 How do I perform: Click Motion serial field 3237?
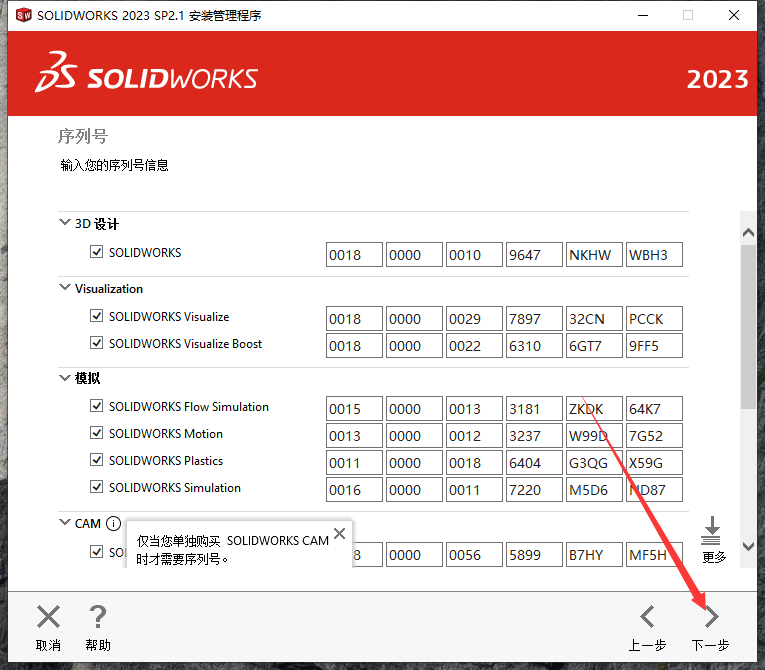coord(534,435)
